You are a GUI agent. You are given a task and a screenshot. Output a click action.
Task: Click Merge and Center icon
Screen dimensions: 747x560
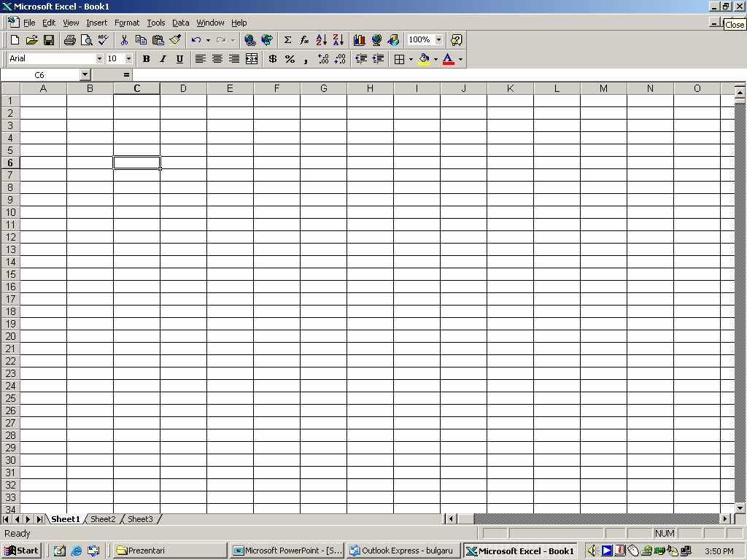coord(252,59)
